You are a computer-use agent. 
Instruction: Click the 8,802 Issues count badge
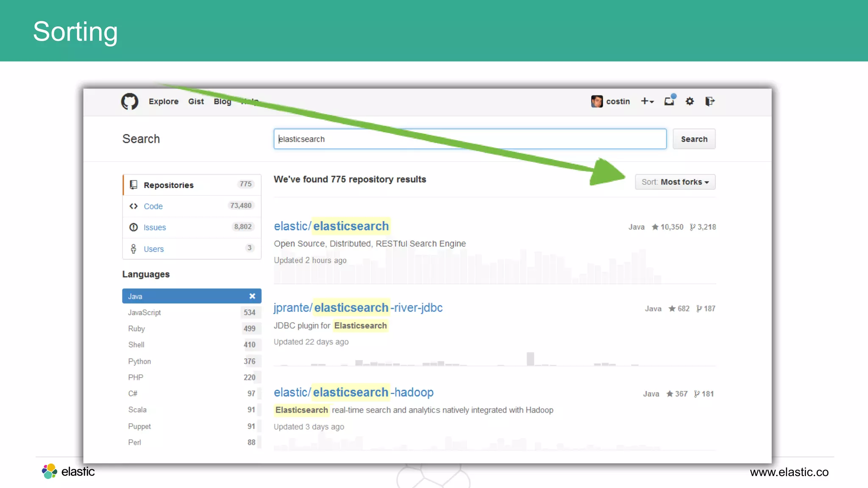point(243,227)
